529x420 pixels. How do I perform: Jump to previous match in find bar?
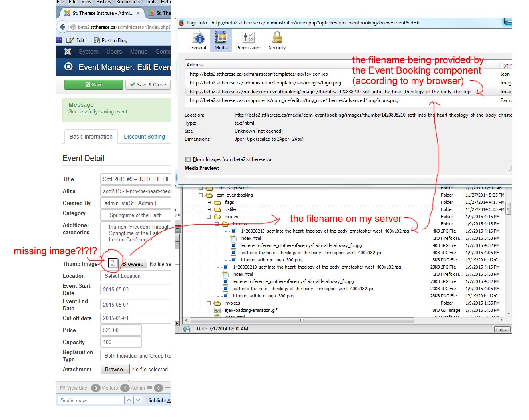point(129,400)
